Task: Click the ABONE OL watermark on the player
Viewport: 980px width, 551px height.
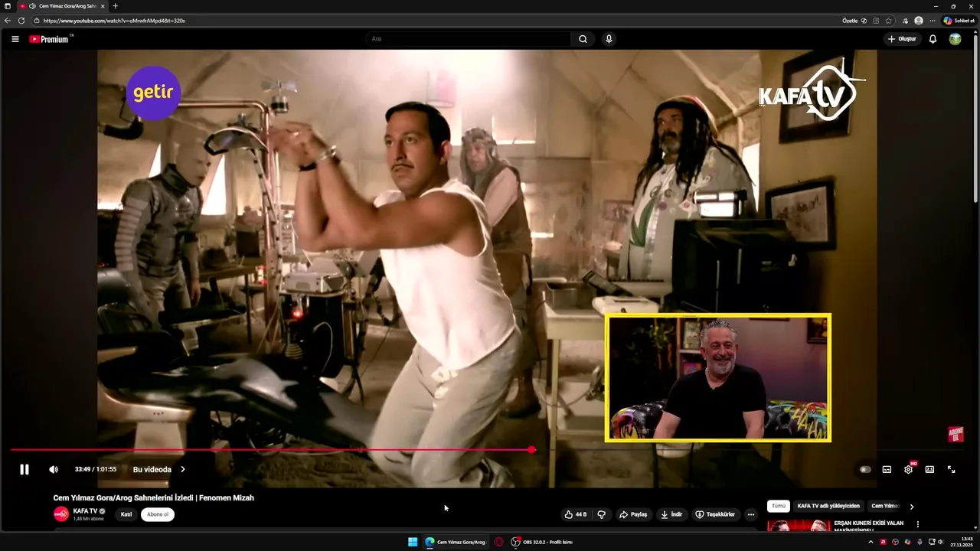Action: (x=955, y=435)
